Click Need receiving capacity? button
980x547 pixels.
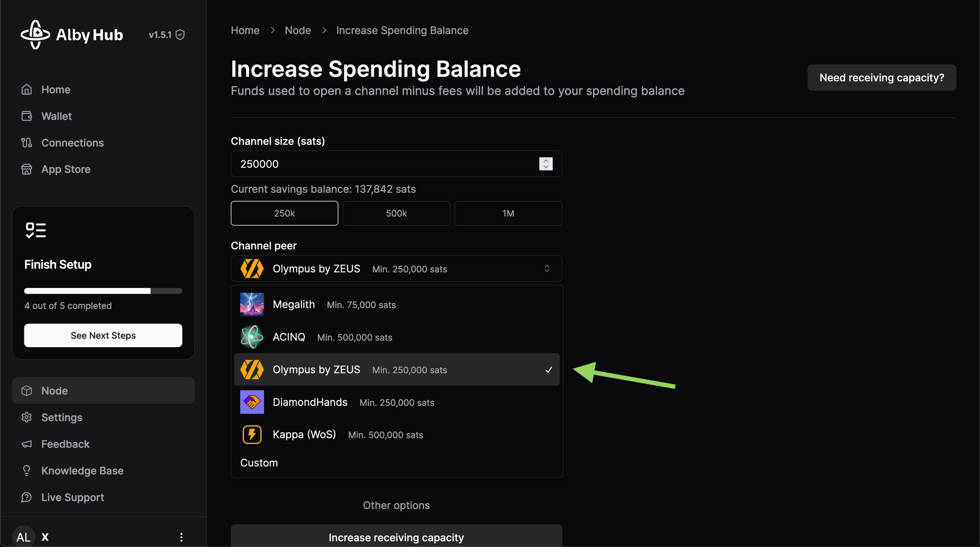click(x=882, y=78)
